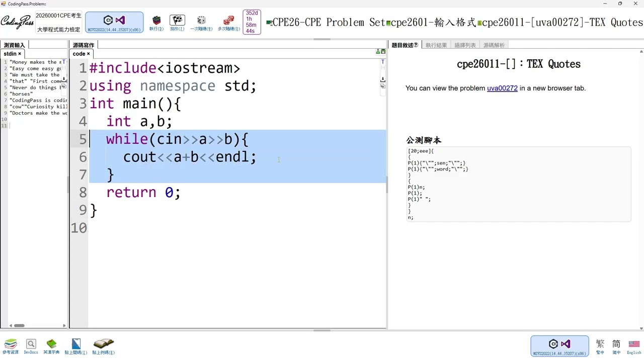Place cursor on 'while(cin>>a>>b){' line
644x362 pixels.
(x=177, y=139)
